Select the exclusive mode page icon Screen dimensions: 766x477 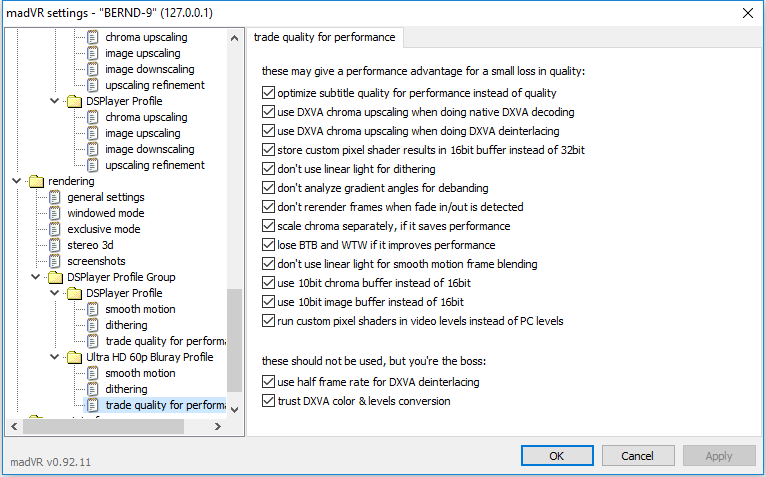coord(55,229)
